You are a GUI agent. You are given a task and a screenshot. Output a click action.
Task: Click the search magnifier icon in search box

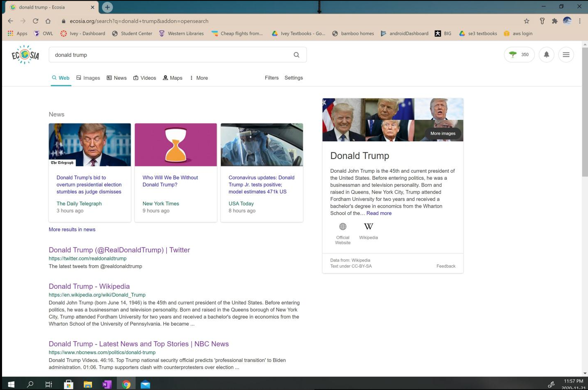296,55
